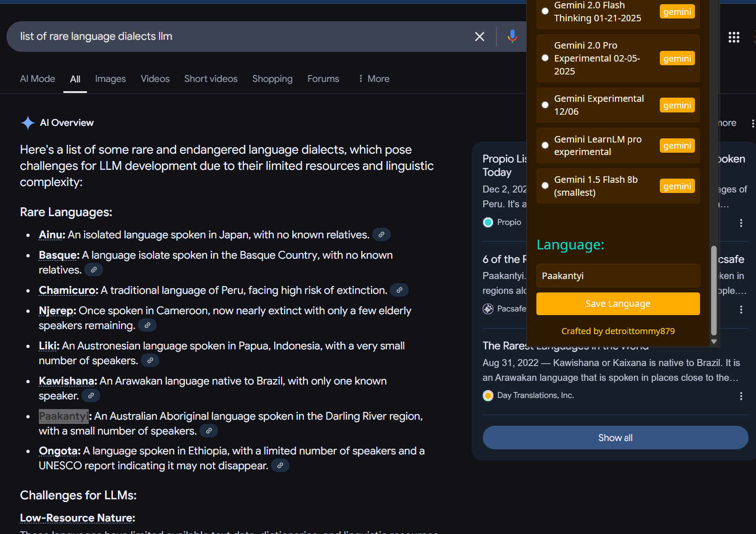Open the AI Overview more-options dots

click(753, 123)
